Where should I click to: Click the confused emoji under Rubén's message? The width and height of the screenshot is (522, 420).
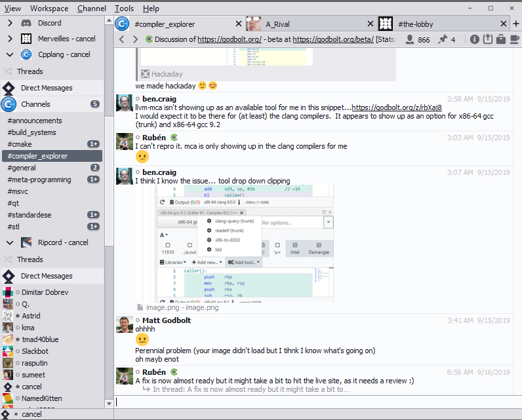tap(142, 157)
